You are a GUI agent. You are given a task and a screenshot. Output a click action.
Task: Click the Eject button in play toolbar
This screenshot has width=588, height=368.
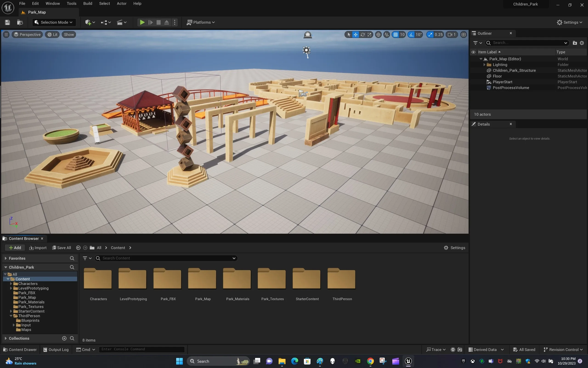tap(167, 22)
